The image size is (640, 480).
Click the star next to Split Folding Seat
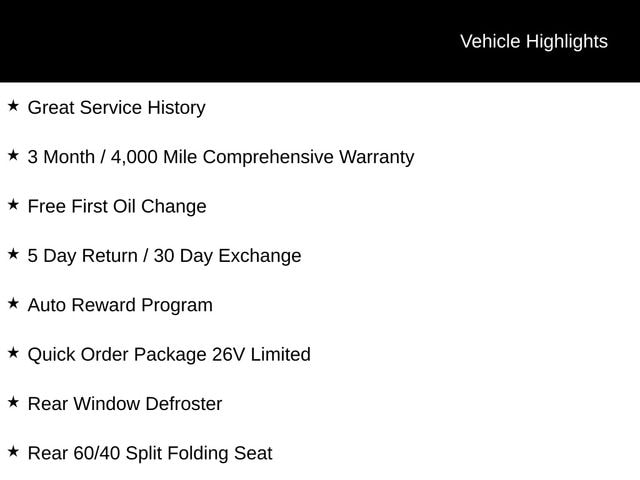tap(13, 452)
